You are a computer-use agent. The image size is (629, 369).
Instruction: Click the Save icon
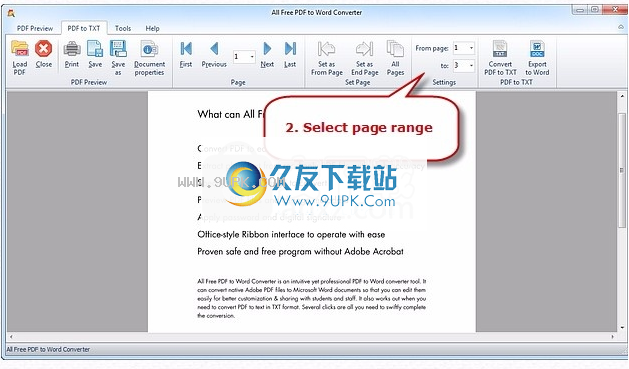95,49
